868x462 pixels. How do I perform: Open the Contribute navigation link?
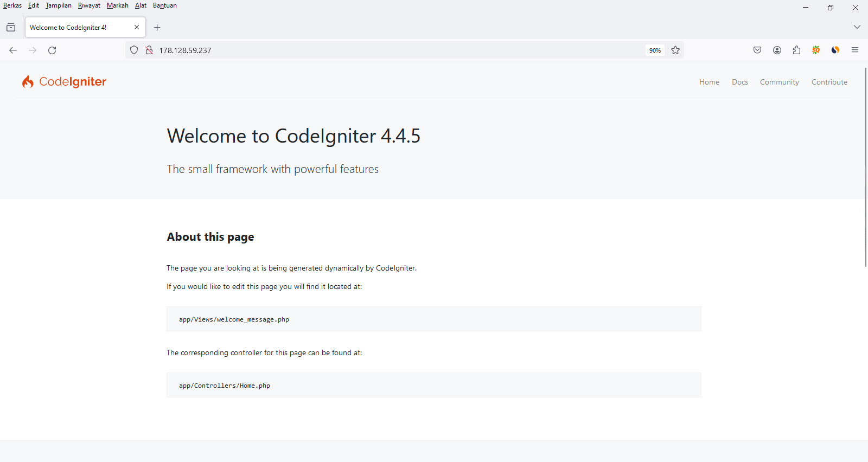coord(829,82)
